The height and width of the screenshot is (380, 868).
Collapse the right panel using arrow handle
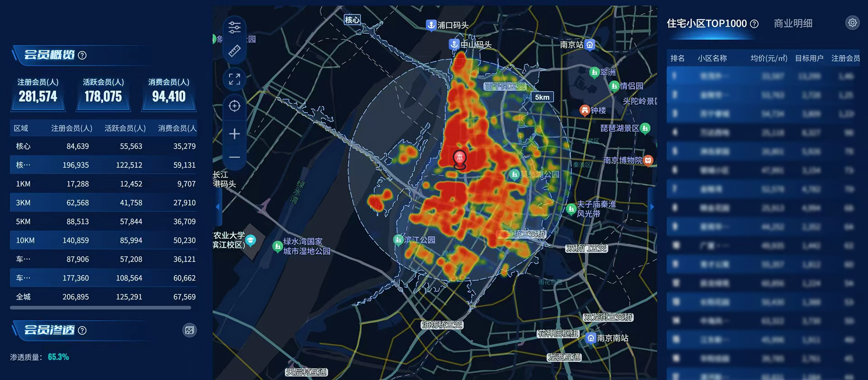[x=652, y=207]
